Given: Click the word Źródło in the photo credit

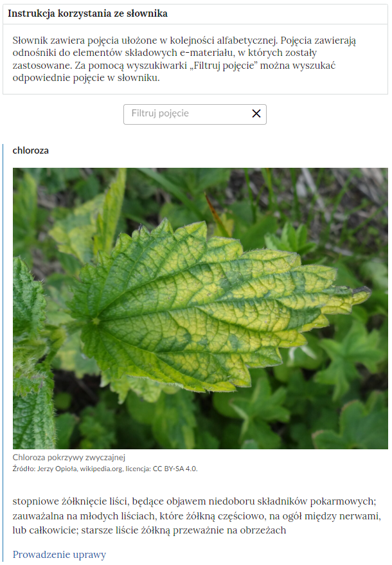Looking at the screenshot, I should (24, 469).
